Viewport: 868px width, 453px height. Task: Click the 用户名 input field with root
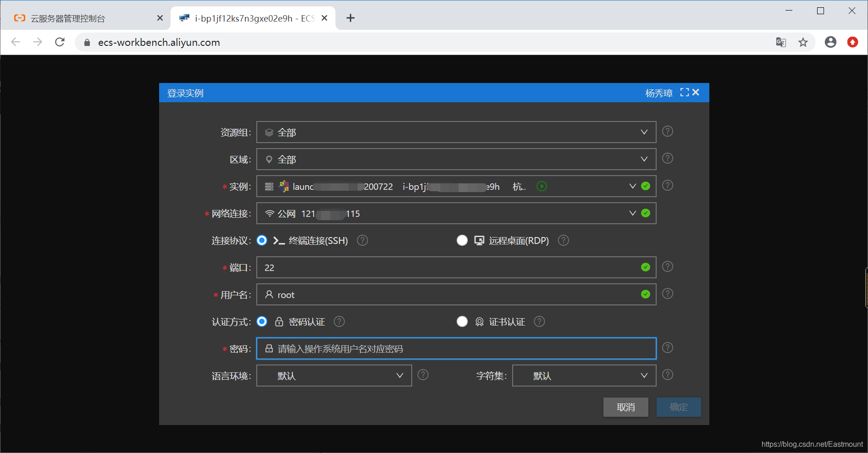pos(456,294)
